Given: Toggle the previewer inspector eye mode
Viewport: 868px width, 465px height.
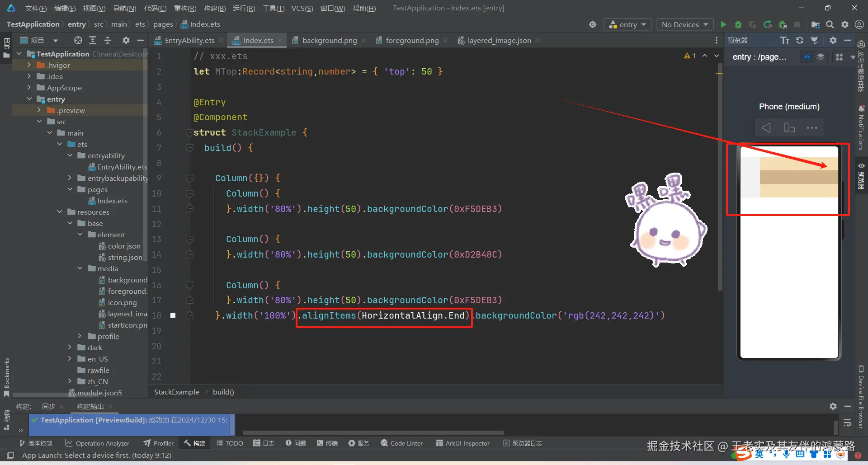Looking at the screenshot, I should [x=807, y=57].
